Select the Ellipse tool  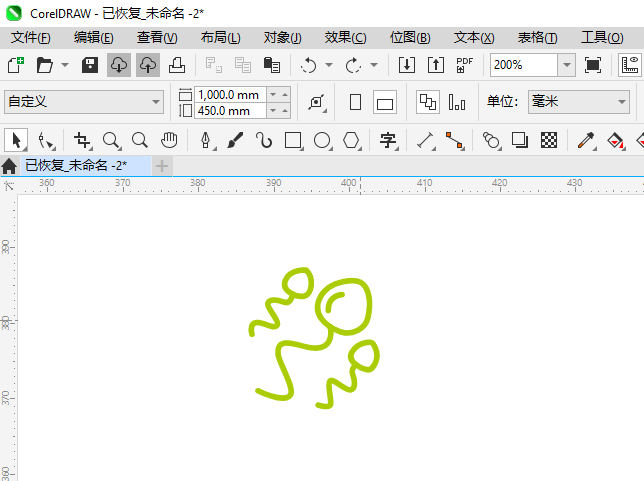tap(322, 140)
